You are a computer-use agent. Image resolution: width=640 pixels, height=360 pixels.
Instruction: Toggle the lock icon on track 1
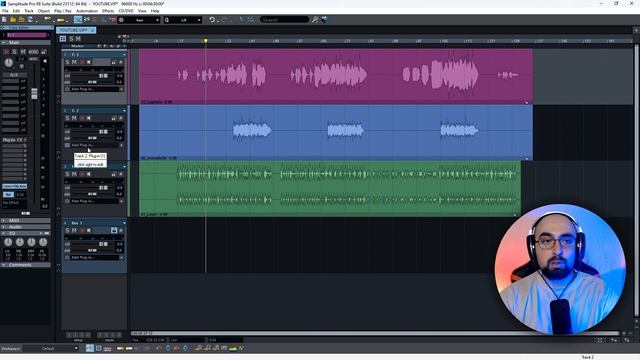click(x=114, y=62)
